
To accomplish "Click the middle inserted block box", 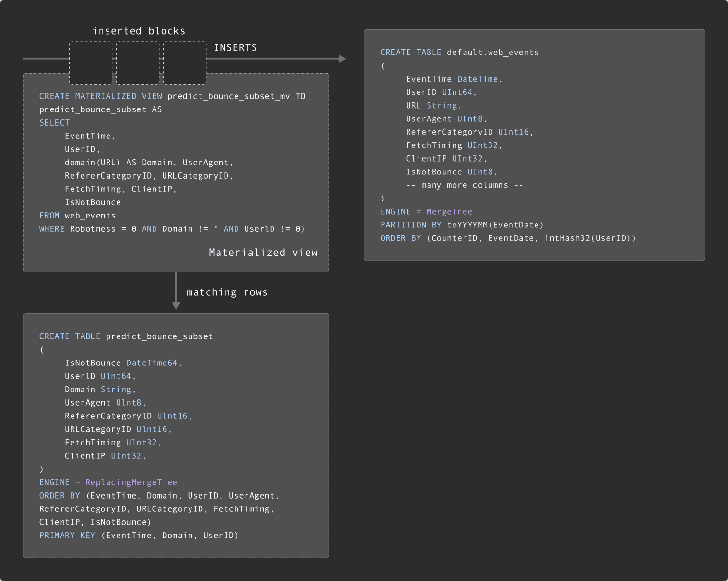I will 138,63.
